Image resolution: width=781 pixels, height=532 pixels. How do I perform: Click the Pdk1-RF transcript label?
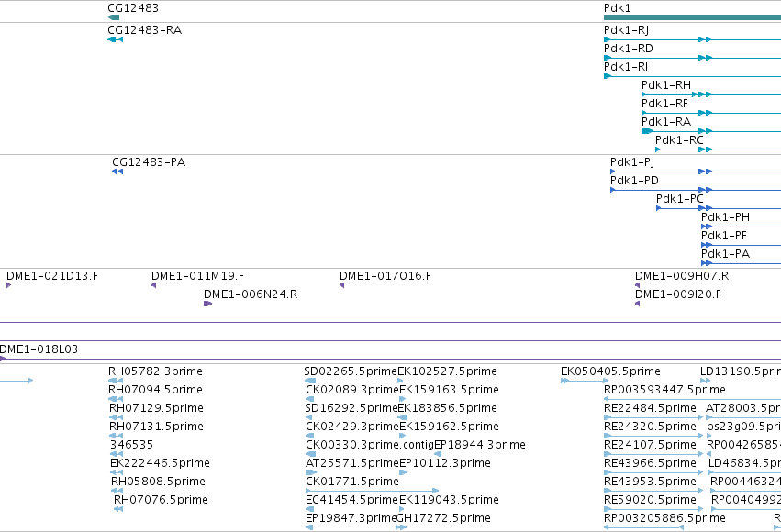[x=664, y=104]
